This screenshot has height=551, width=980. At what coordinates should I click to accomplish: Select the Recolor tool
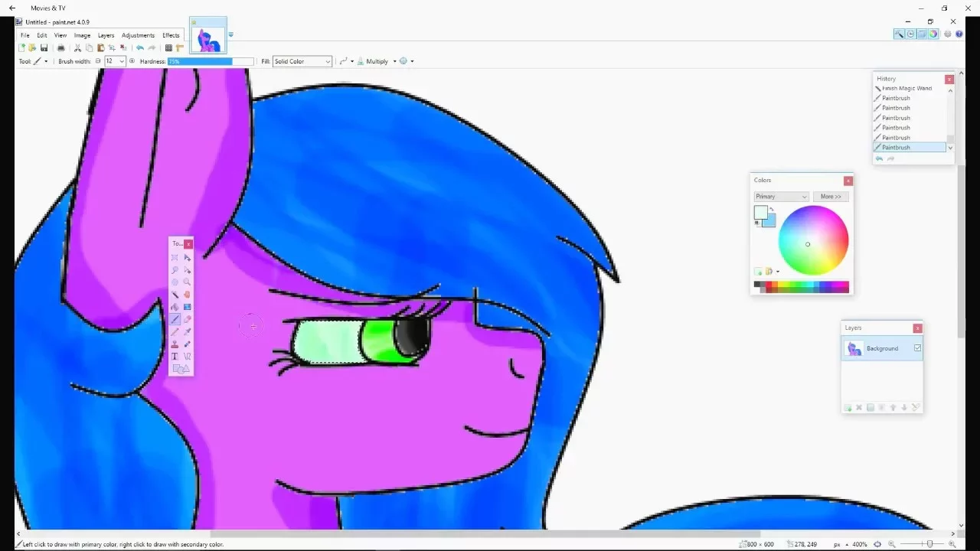click(188, 344)
